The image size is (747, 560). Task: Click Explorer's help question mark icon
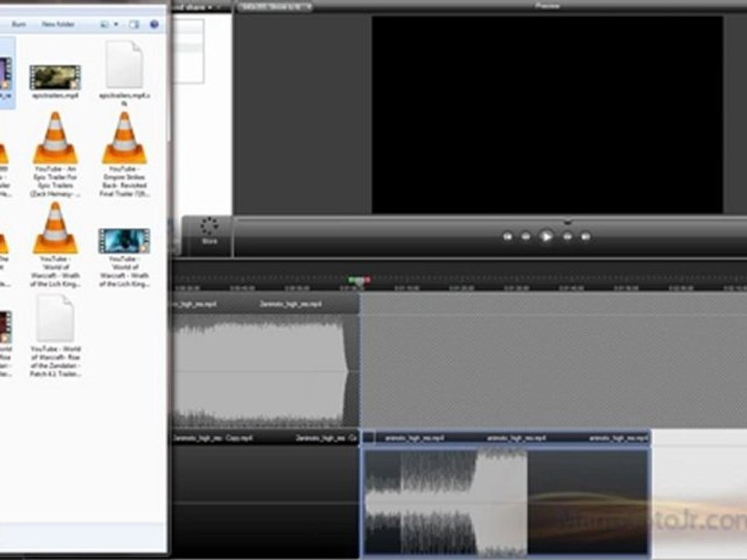154,24
